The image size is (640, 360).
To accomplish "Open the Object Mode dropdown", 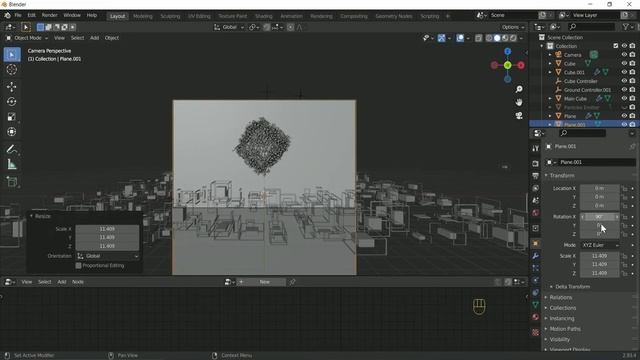I will [x=27, y=38].
